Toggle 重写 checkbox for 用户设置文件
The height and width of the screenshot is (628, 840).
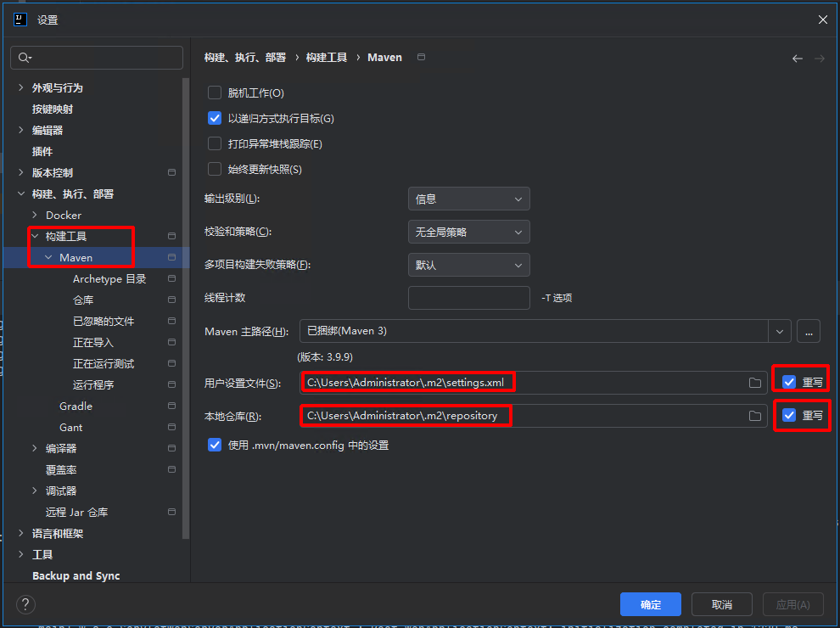pos(789,382)
